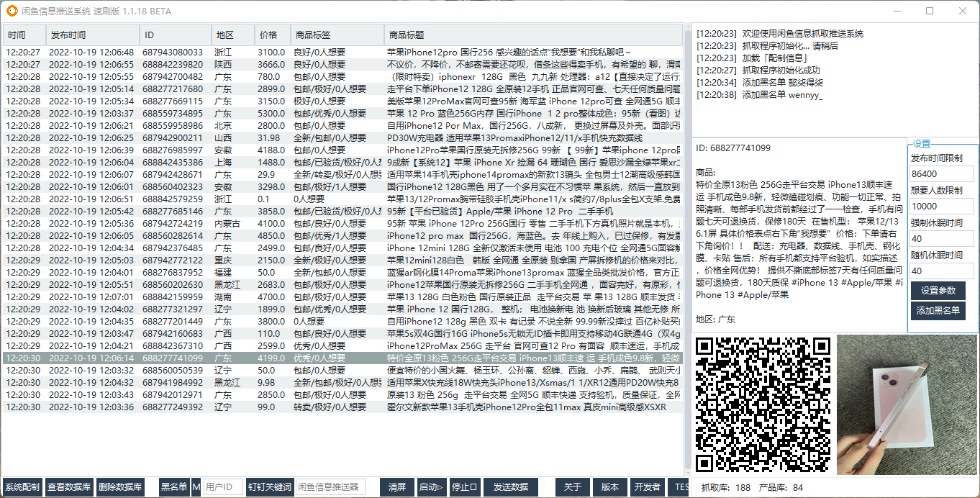Click log entry 添加黑名单 wennyy_
Viewport: 980px width, 498px height.
click(x=759, y=95)
